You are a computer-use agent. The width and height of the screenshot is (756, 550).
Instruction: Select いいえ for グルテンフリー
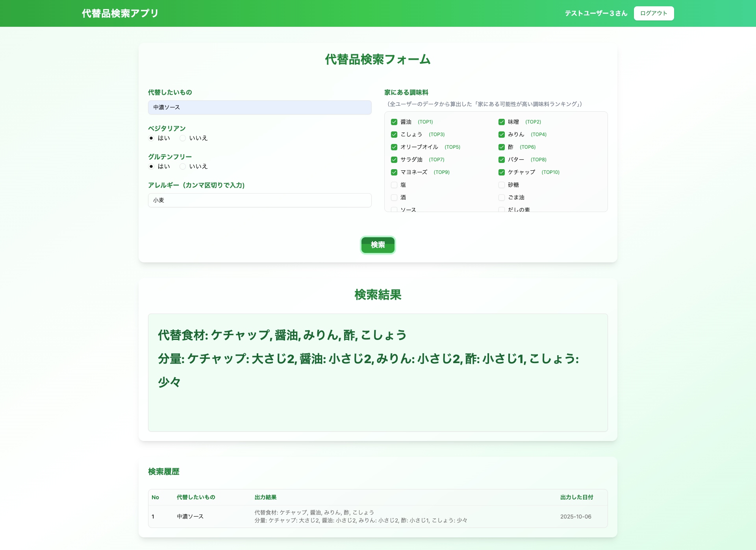pos(183,166)
